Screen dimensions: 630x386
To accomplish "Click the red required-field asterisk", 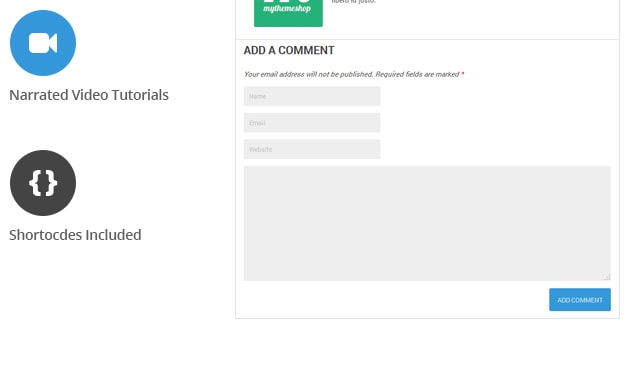I will pyautogui.click(x=462, y=74).
